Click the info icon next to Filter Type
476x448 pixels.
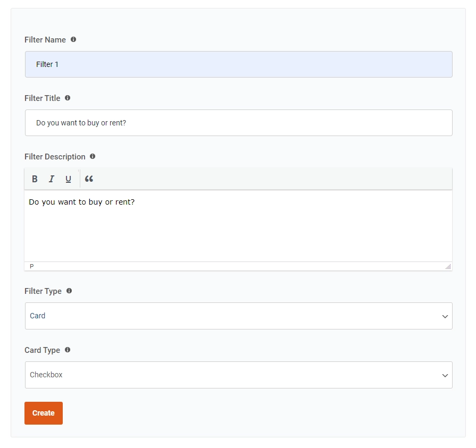[x=69, y=291]
